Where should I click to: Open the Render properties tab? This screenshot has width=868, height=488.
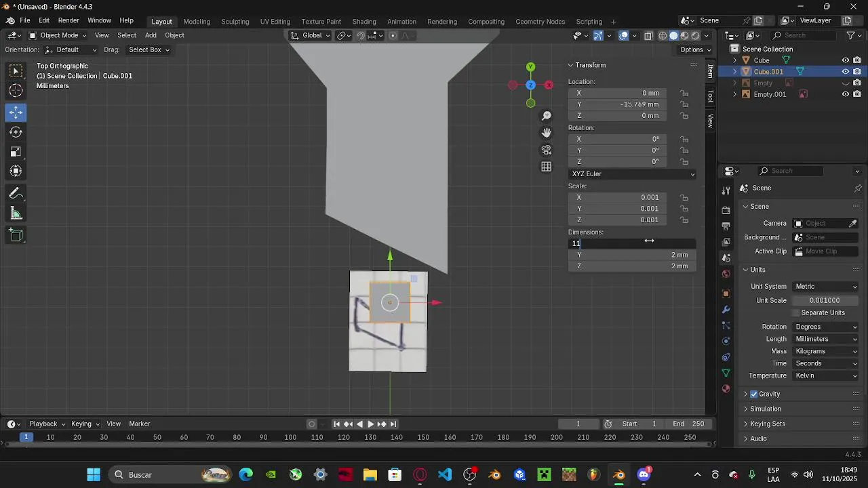(726, 209)
